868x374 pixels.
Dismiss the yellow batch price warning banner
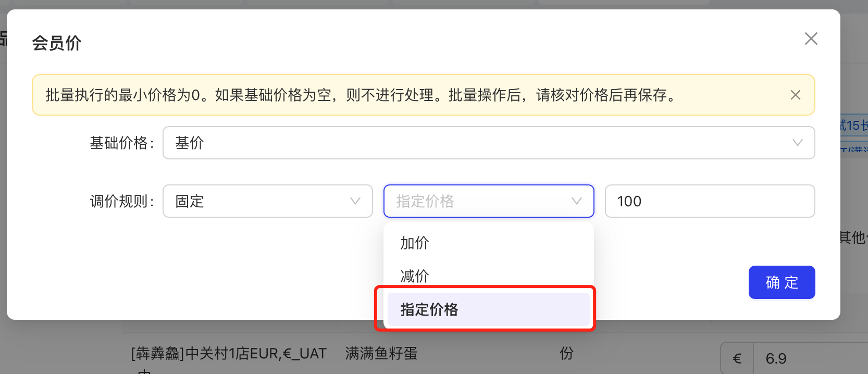coord(795,95)
